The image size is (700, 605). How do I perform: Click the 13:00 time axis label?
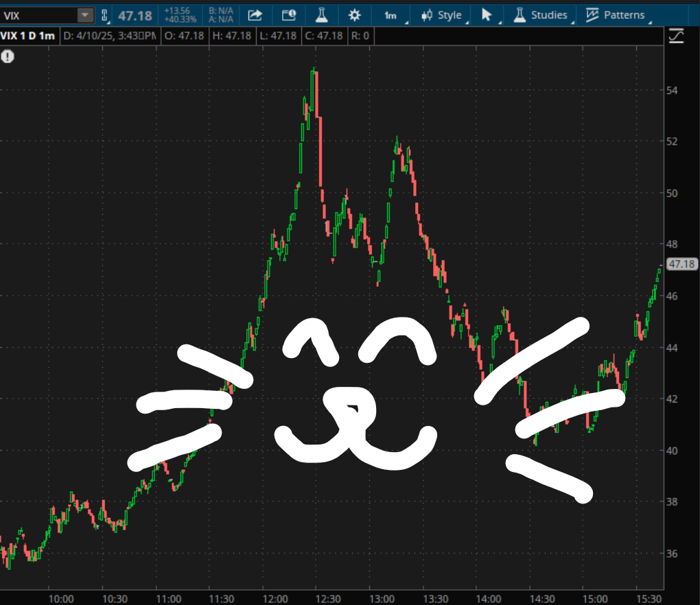coord(382,599)
